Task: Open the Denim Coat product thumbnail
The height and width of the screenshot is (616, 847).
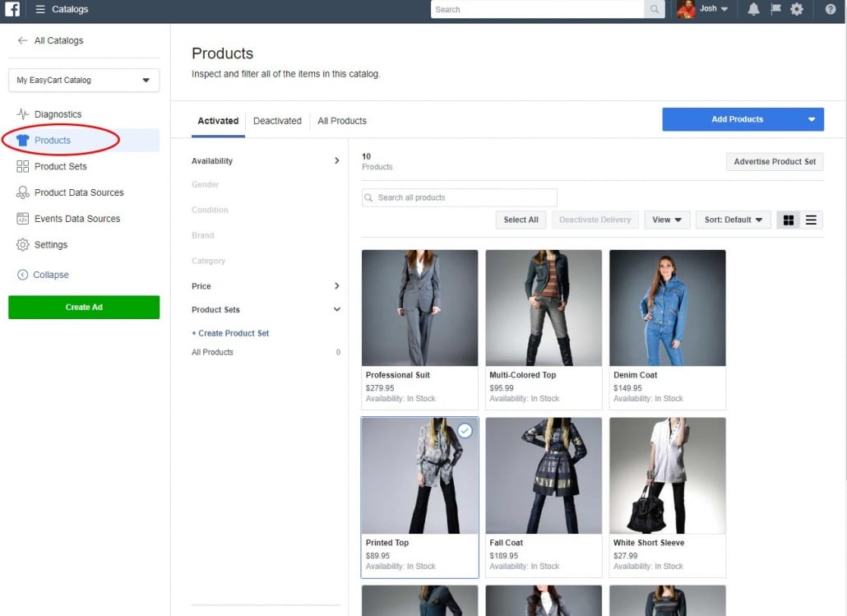Action: point(667,308)
